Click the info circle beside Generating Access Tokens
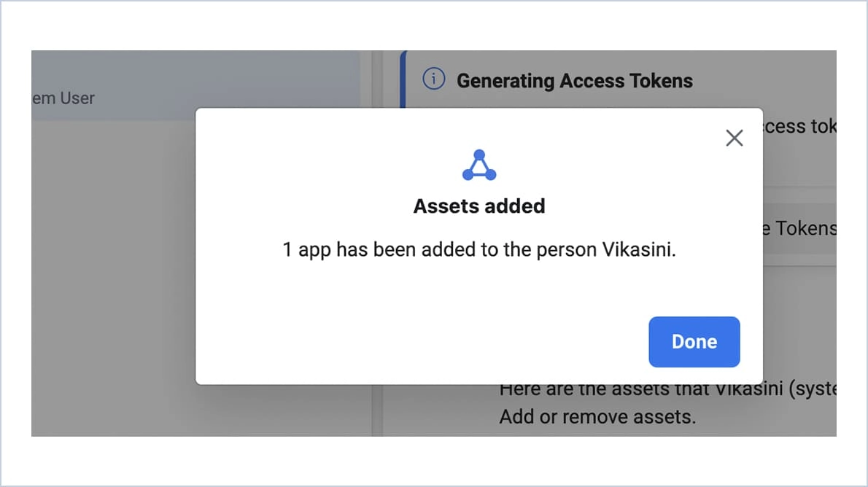This screenshot has height=487, width=868. pos(433,79)
